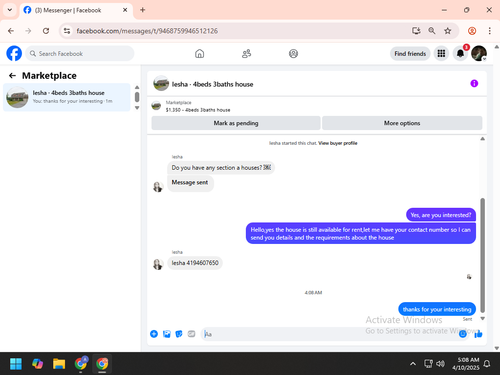View site information icon in address bar
Viewport: 500px width, 375px height.
[x=67, y=31]
